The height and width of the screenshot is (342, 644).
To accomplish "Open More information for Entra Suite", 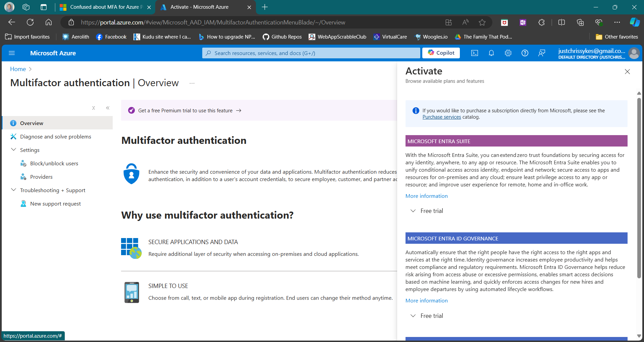I will click(x=426, y=196).
